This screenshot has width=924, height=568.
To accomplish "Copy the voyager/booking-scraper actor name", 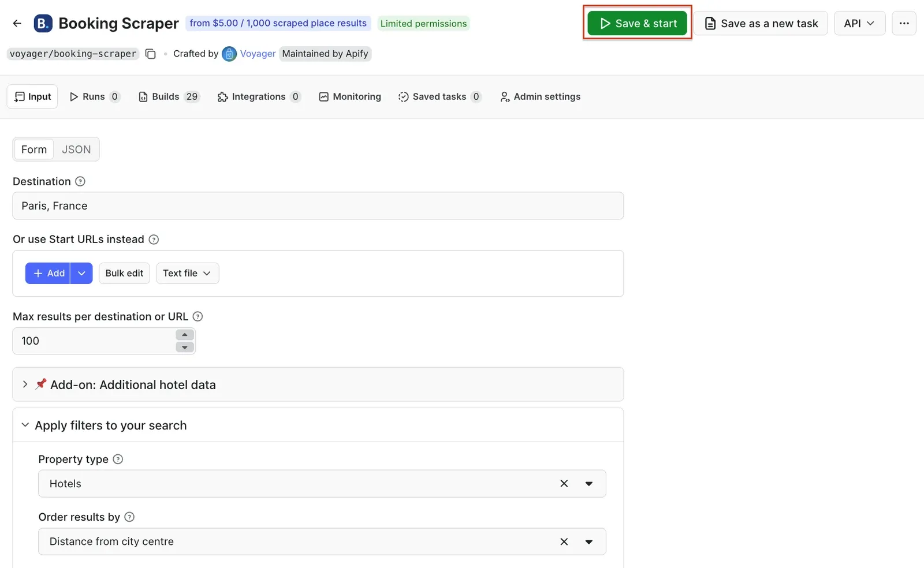I will click(151, 54).
